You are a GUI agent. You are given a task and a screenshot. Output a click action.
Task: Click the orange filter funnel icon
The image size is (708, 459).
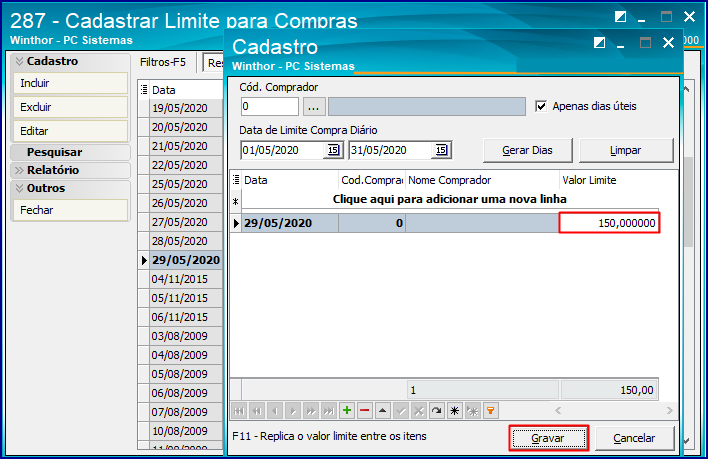pyautogui.click(x=490, y=411)
